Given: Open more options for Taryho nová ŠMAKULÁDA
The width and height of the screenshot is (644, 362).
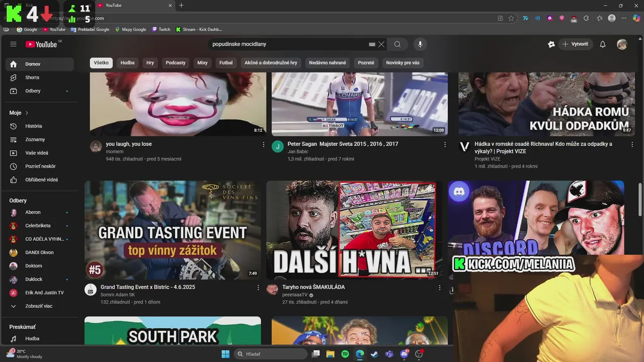Looking at the screenshot, I should point(440,288).
